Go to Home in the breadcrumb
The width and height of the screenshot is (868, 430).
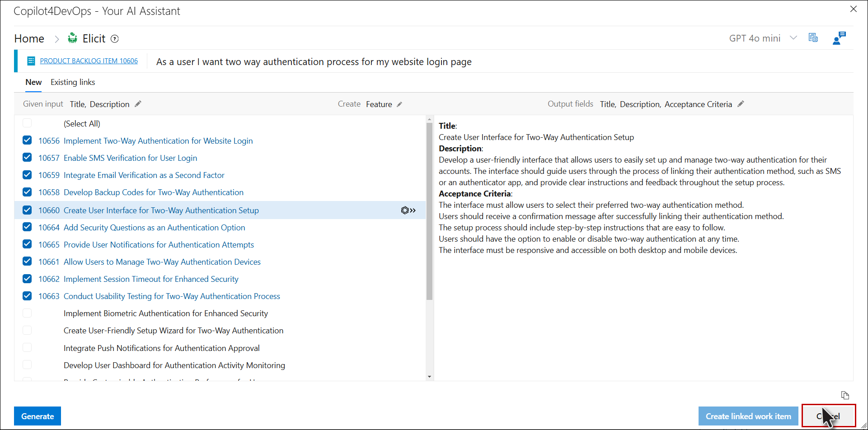pos(29,39)
